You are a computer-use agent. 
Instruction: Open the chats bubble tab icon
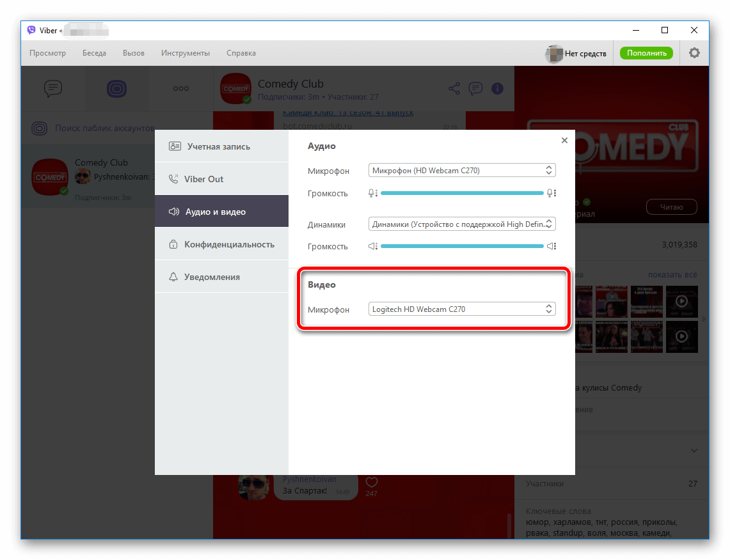53,88
